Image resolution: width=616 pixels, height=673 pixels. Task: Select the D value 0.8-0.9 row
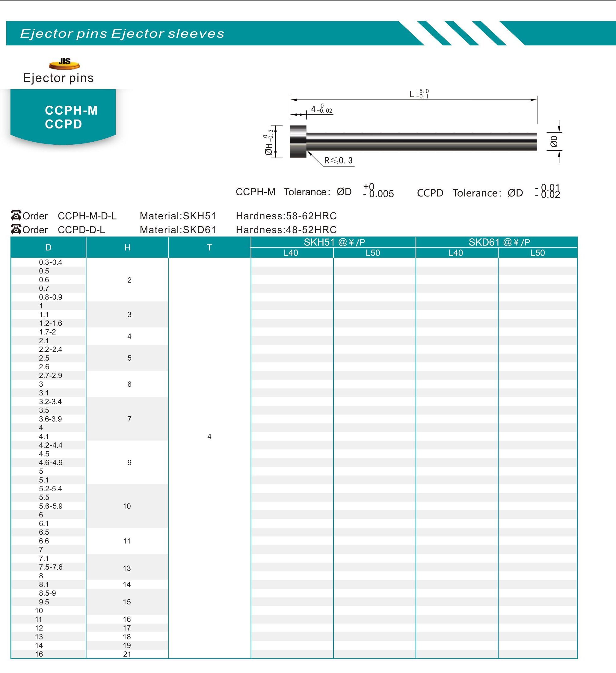click(x=50, y=297)
